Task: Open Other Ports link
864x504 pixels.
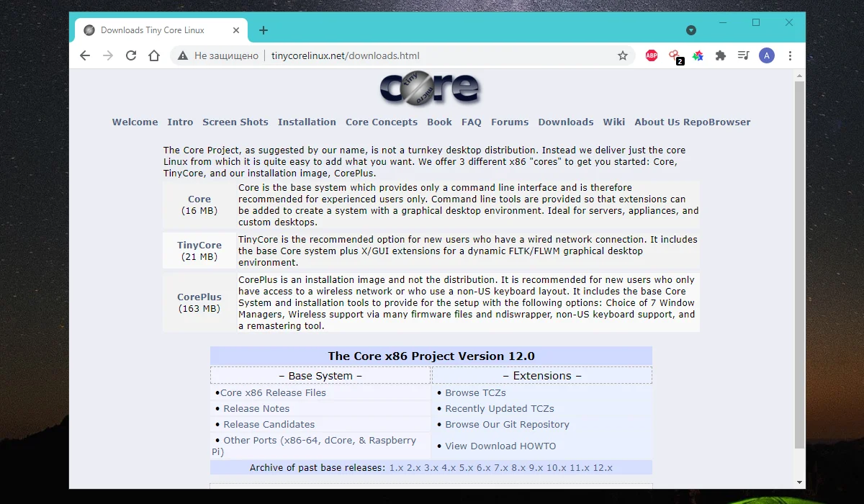Action: [x=314, y=446]
